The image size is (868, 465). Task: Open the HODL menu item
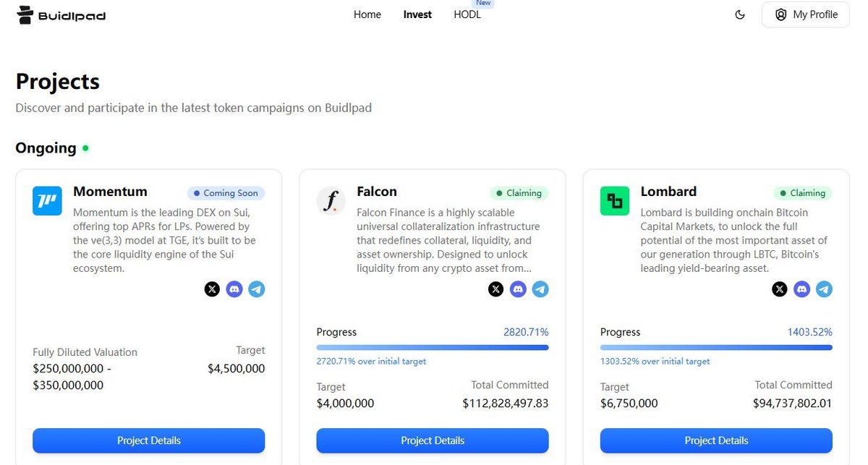(467, 14)
